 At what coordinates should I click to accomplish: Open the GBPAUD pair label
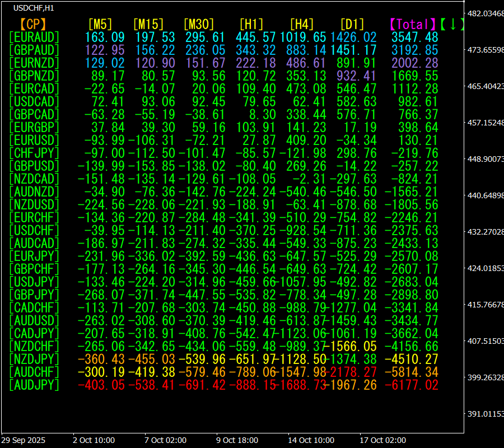point(34,50)
